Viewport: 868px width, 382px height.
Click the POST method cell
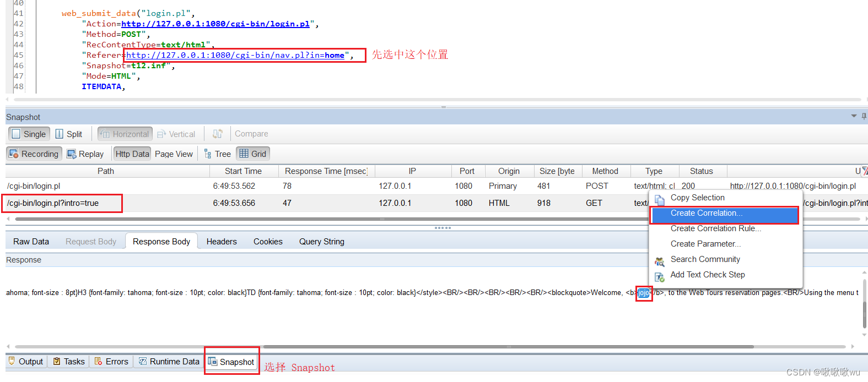click(x=597, y=186)
